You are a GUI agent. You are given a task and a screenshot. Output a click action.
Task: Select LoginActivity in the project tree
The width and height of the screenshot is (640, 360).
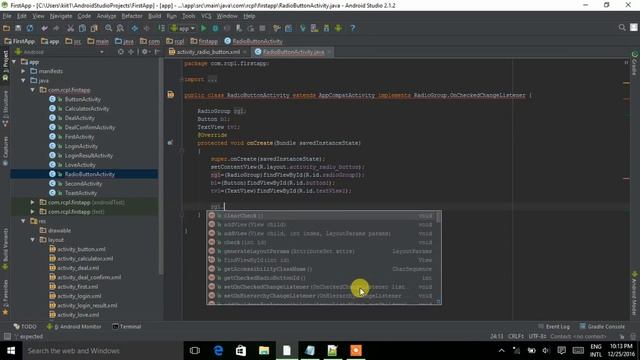pos(81,146)
